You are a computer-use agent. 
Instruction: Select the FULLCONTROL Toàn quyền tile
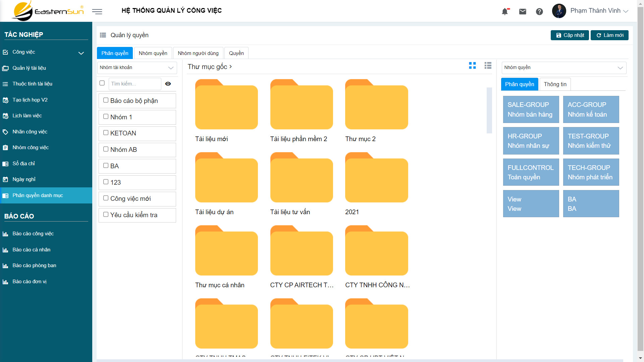point(531,172)
